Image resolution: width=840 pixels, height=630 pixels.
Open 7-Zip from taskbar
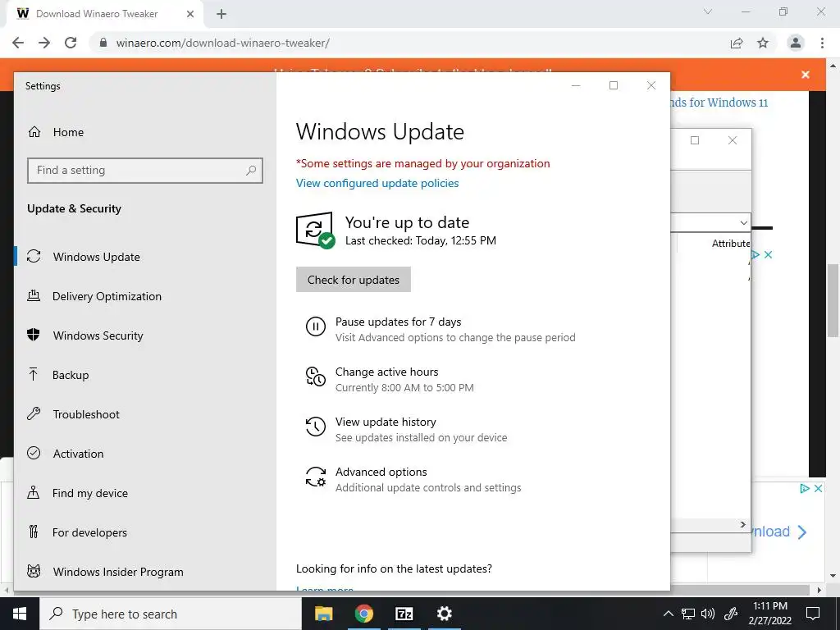coord(404,614)
